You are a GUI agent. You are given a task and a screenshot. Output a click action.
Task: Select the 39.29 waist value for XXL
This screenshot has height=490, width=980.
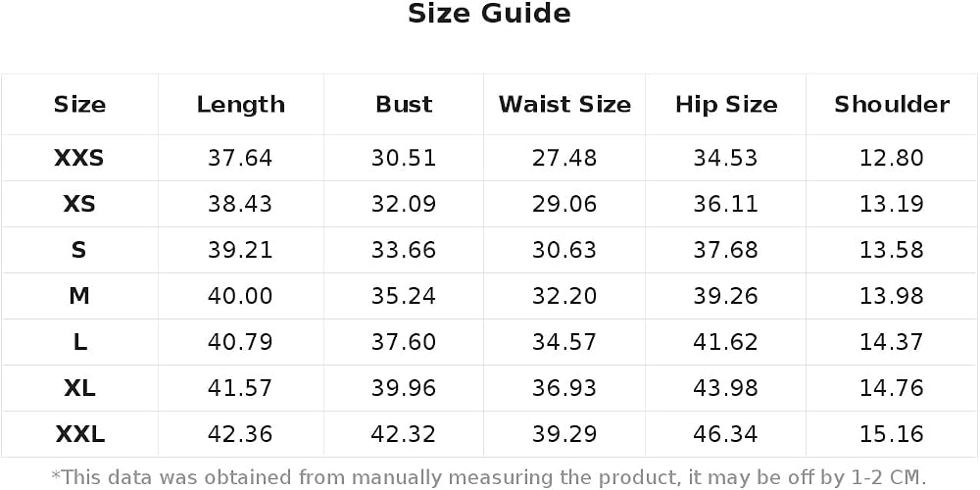(x=564, y=434)
